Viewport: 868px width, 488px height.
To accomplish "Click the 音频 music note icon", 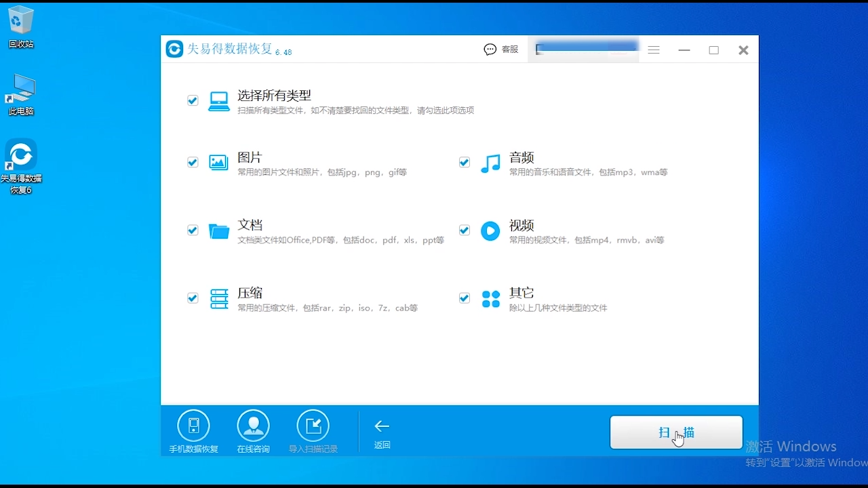I will click(490, 163).
